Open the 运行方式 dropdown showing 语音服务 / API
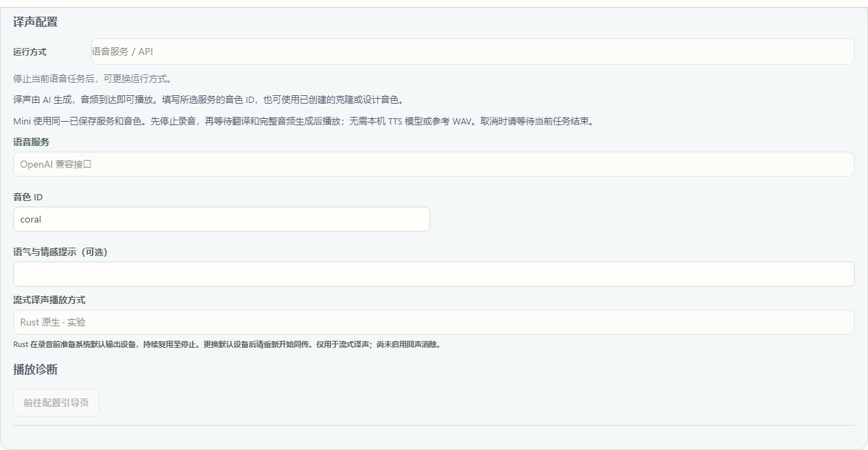The image size is (868, 450). pyautogui.click(x=473, y=51)
